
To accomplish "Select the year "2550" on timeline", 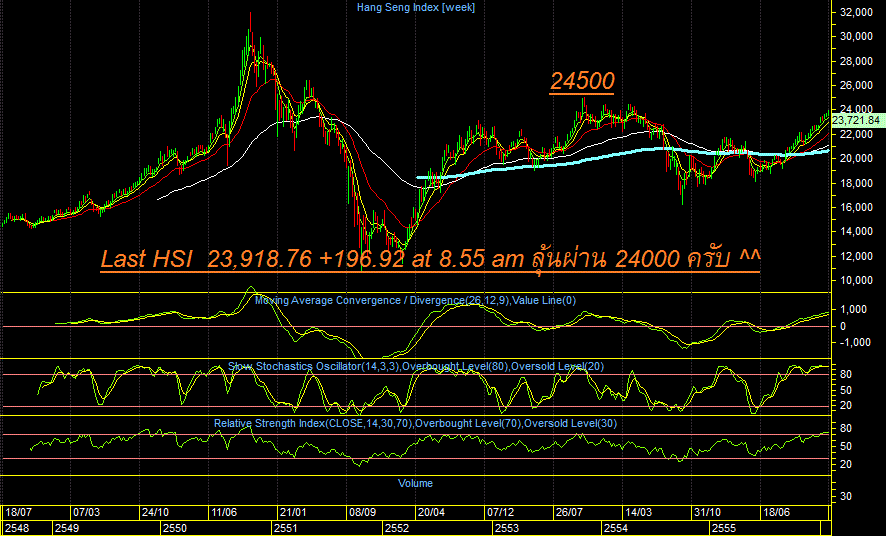I will [x=175, y=529].
